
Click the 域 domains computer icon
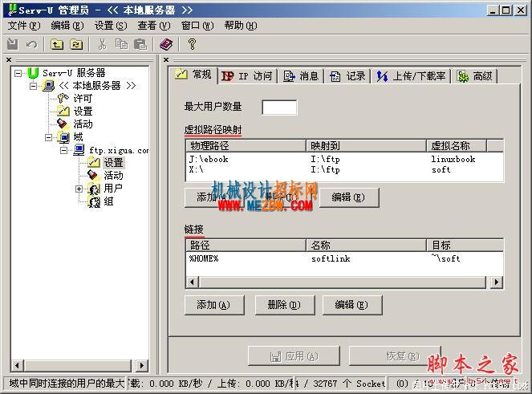click(x=63, y=137)
